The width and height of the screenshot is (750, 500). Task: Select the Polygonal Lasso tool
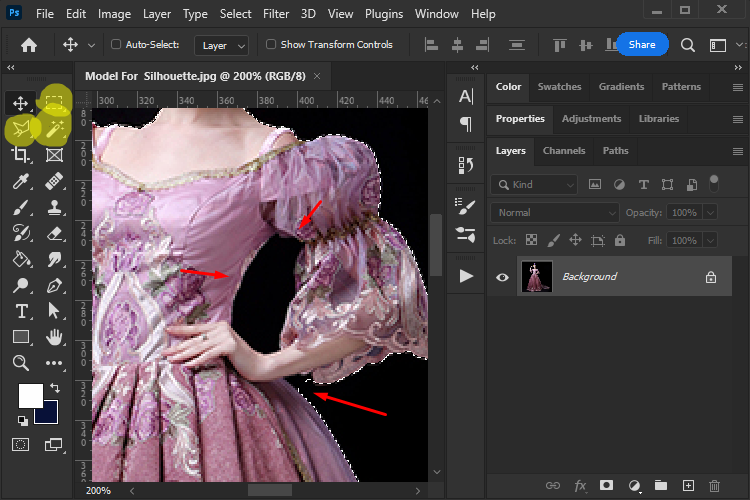21,129
